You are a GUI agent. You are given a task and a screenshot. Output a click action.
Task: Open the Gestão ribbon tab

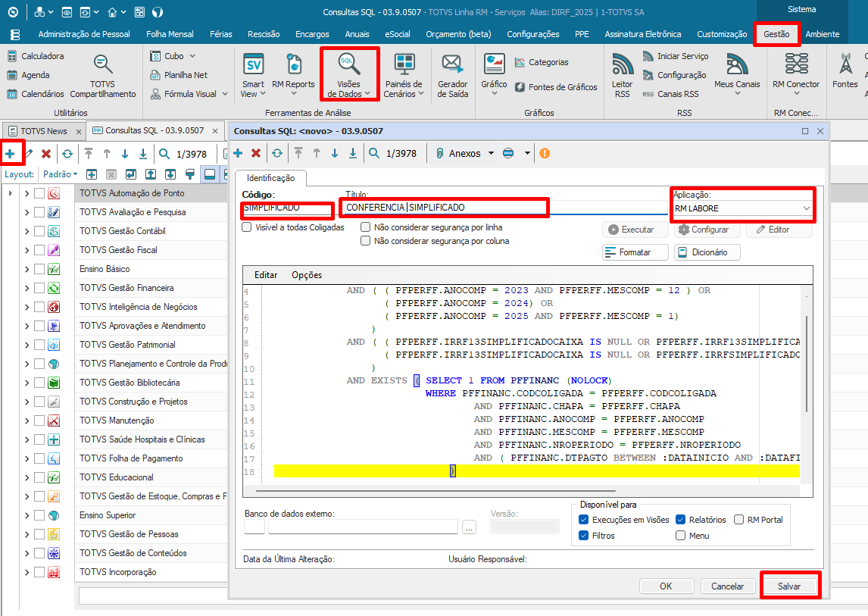pos(776,34)
